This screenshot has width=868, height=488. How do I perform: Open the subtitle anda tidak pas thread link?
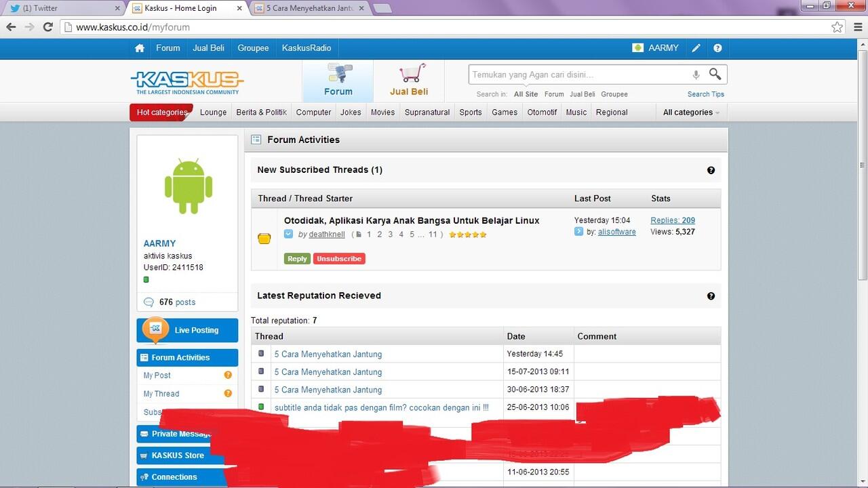point(381,407)
